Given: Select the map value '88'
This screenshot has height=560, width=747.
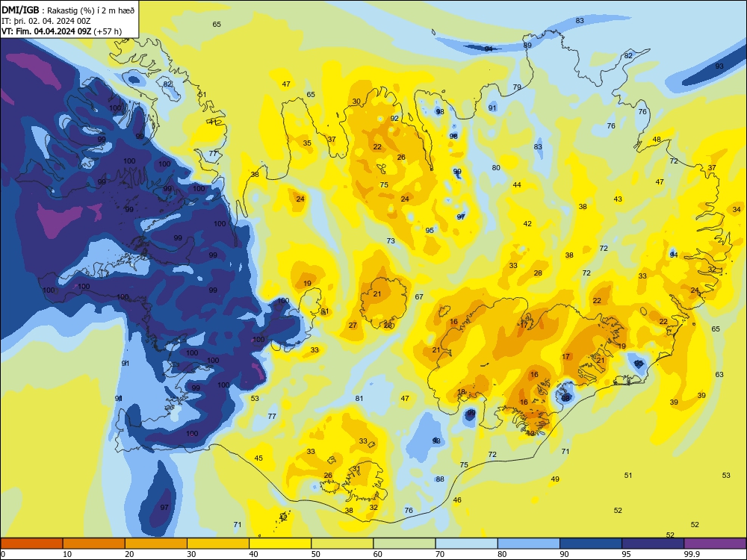Looking at the screenshot, I should pos(440,479).
